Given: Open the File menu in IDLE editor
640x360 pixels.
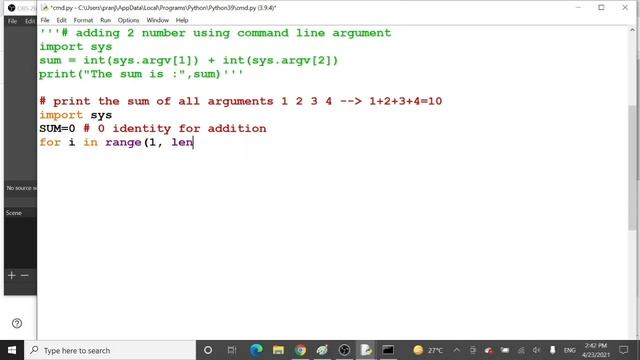Looking at the screenshot, I should [x=45, y=20].
